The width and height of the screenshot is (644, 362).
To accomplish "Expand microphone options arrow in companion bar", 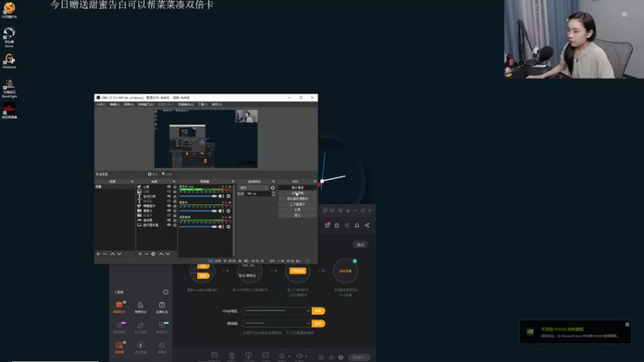I will [x=289, y=356].
